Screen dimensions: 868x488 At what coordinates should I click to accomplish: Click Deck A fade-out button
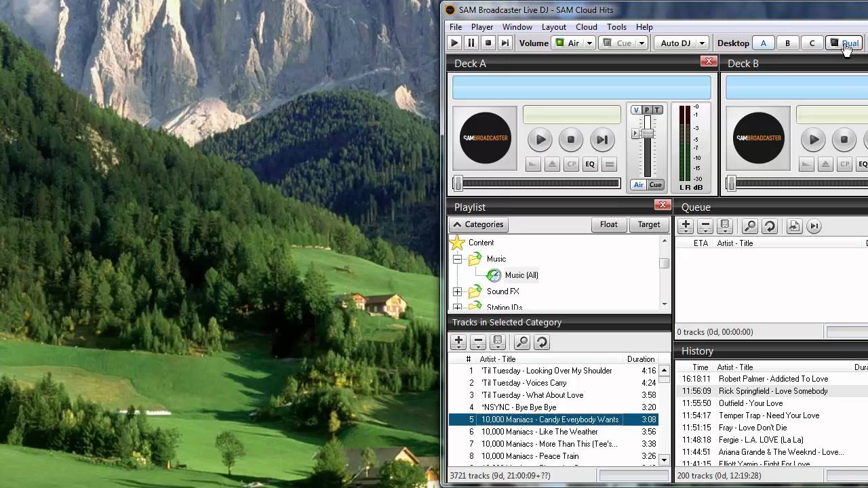coord(533,164)
